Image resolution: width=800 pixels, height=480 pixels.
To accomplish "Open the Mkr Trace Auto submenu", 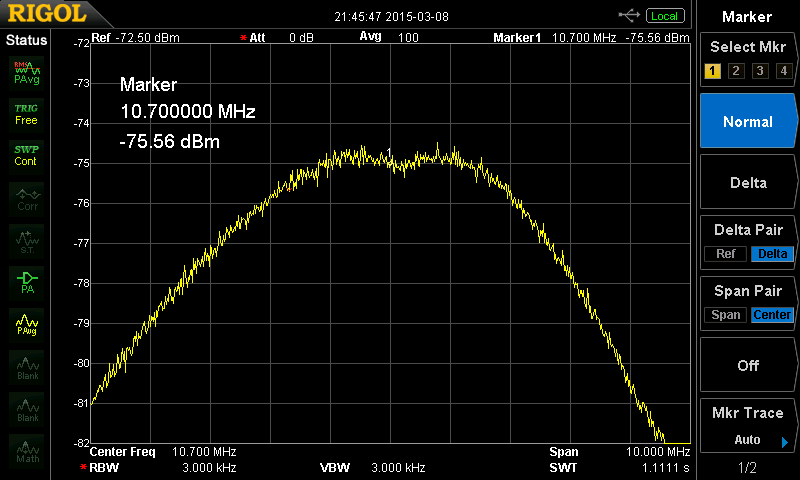I will click(x=747, y=425).
